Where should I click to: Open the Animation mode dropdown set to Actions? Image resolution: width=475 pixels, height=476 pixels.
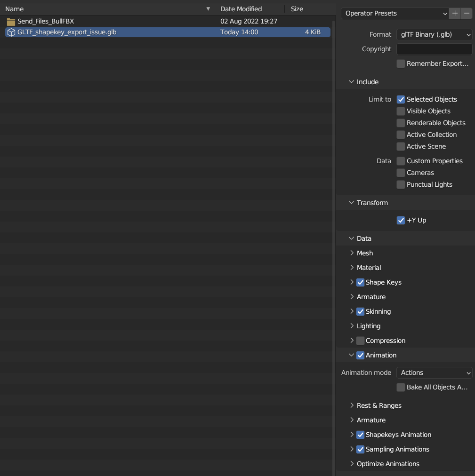click(x=434, y=373)
